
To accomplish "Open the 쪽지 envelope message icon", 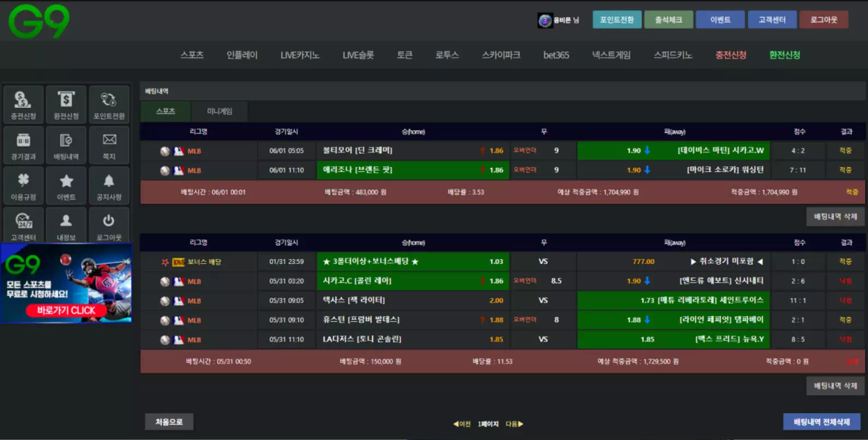I will [109, 145].
